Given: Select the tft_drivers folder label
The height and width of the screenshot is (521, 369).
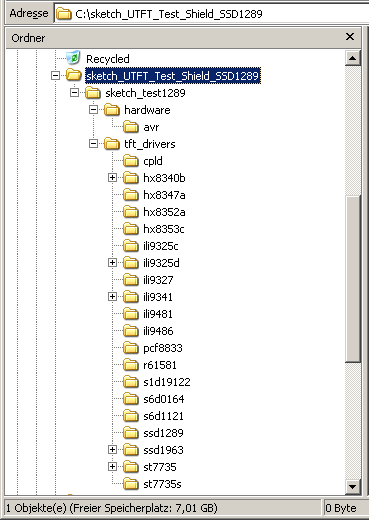Looking at the screenshot, I should (150, 144).
